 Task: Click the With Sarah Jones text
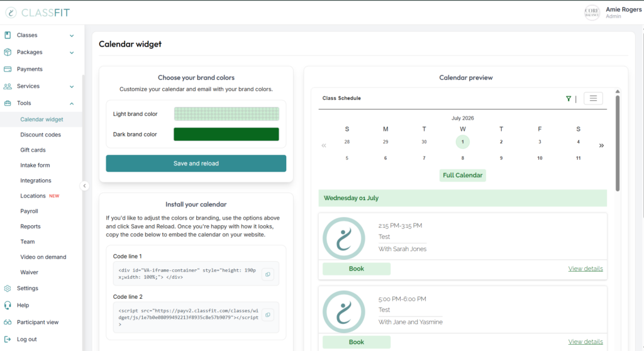[402, 249]
